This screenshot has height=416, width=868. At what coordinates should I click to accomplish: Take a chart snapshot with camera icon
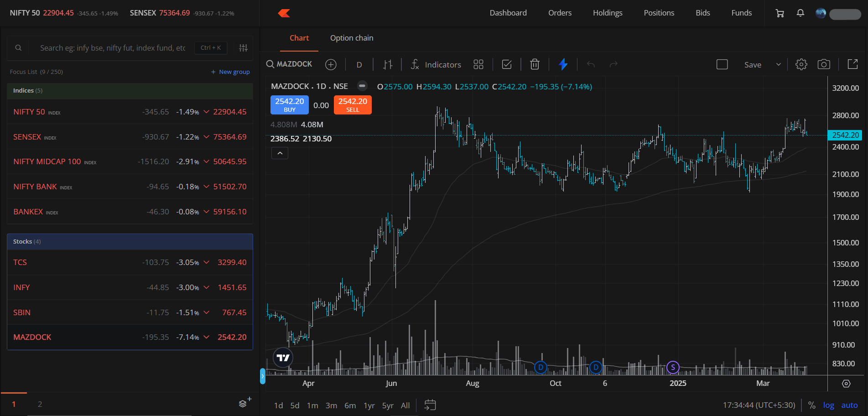(x=823, y=64)
